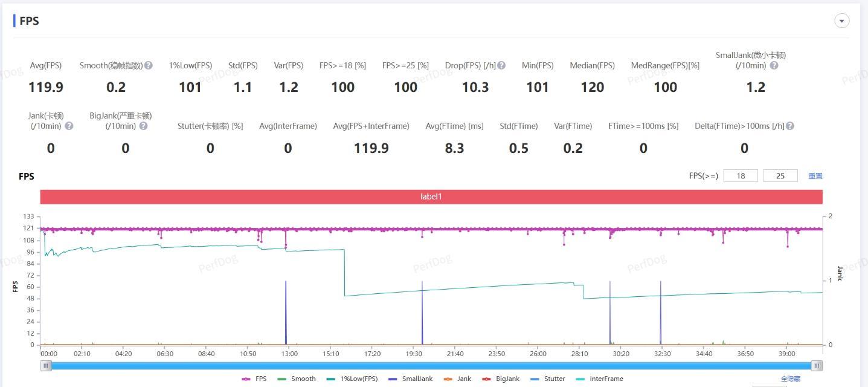Toggle SmallJank legend entry
This screenshot has width=868, height=387.
(411, 379)
